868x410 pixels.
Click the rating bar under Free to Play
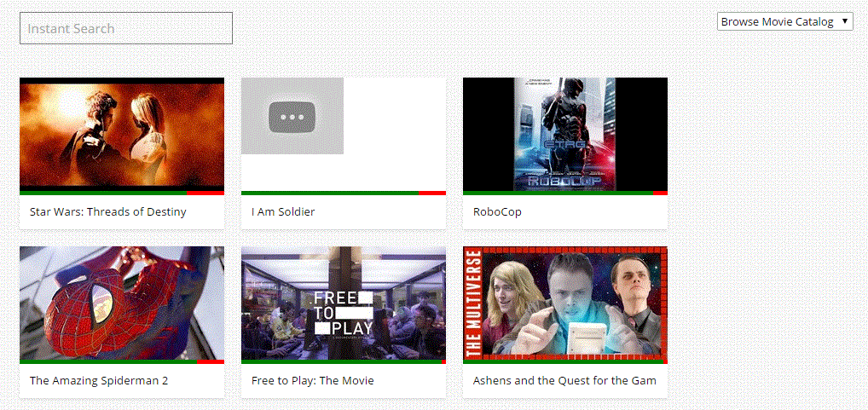pyautogui.click(x=344, y=362)
